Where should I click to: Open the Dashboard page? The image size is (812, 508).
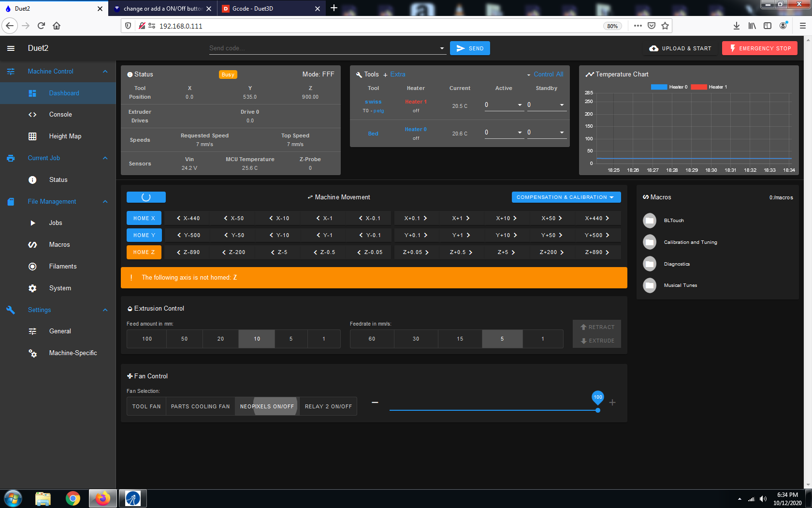pyautogui.click(x=58, y=93)
